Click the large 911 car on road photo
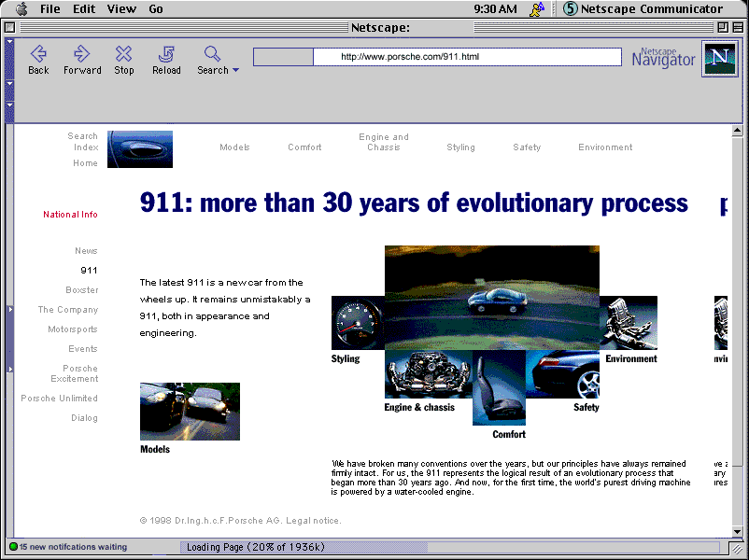749x560 pixels. 492,298
